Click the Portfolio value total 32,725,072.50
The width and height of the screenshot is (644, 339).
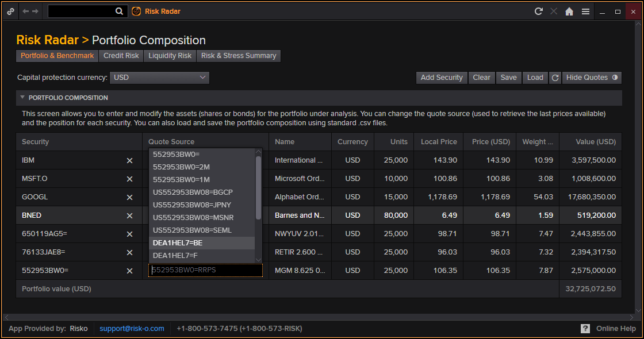coord(590,289)
